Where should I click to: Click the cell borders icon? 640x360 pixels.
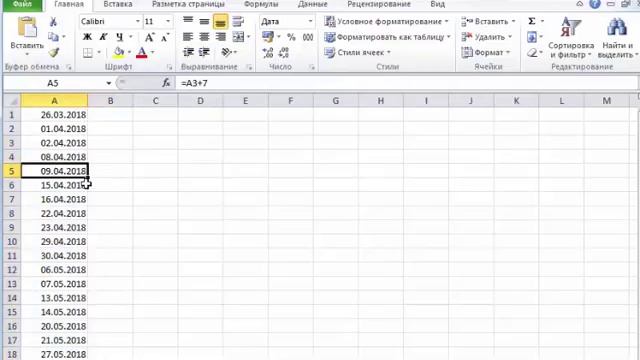tap(87, 53)
